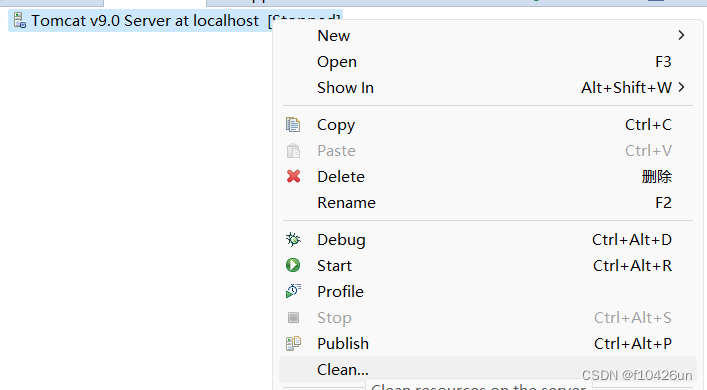707x390 pixels.
Task: Click the Ctrl+Alt+R Start shortcut text
Action: (x=632, y=266)
